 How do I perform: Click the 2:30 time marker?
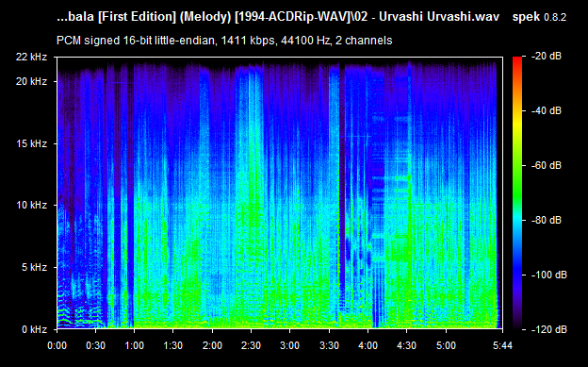[x=251, y=345]
